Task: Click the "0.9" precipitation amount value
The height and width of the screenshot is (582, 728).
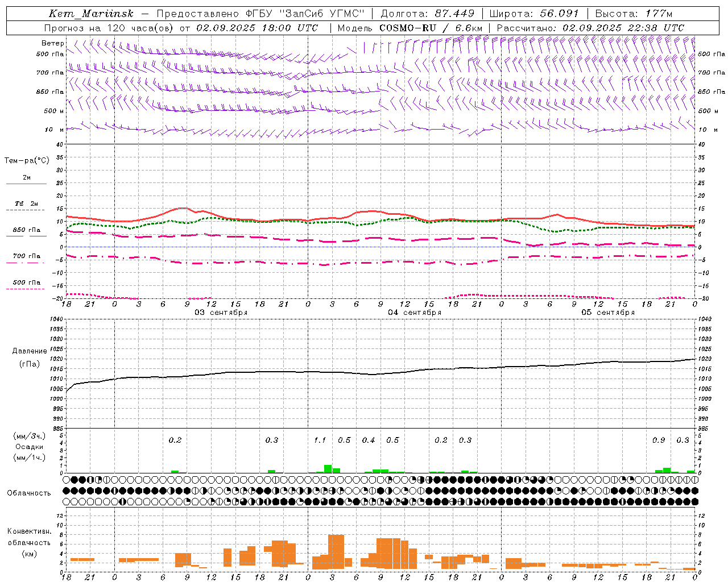Action: pos(659,440)
